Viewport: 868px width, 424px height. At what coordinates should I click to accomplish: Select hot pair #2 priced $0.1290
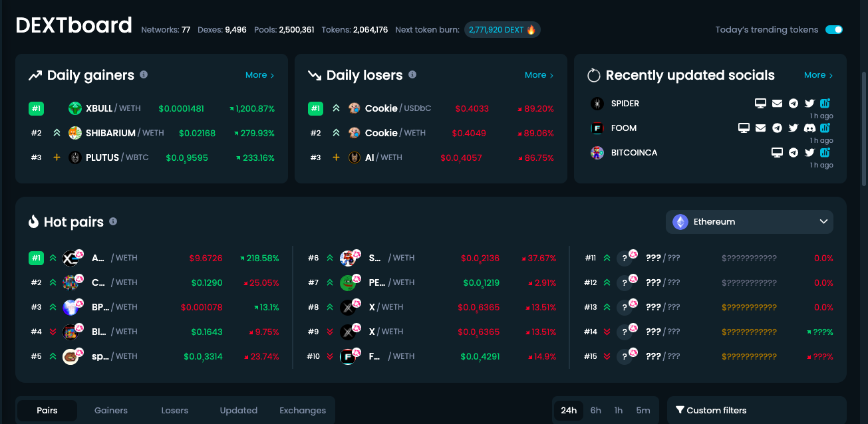(154, 282)
